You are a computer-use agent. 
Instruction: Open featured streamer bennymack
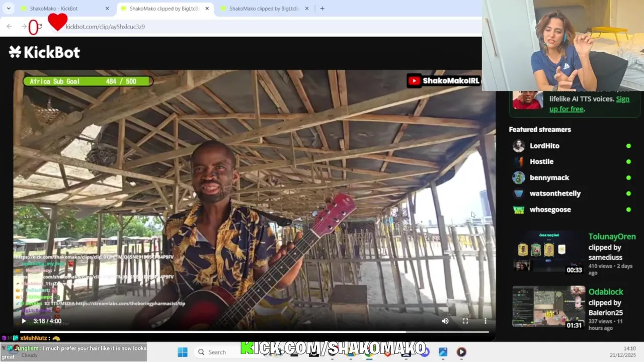click(549, 177)
